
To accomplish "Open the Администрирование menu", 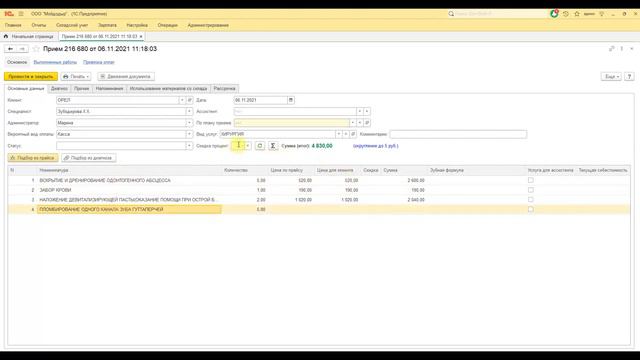I will (x=208, y=25).
